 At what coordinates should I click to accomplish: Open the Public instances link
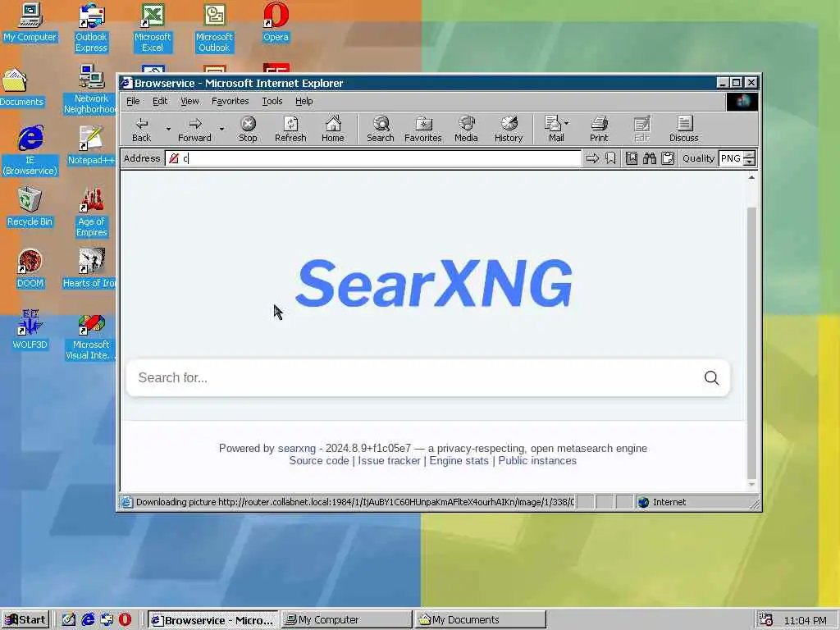pyautogui.click(x=537, y=461)
